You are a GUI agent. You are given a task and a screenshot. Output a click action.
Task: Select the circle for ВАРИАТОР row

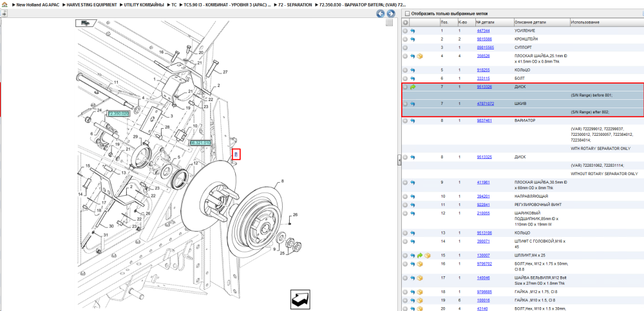coord(405,121)
